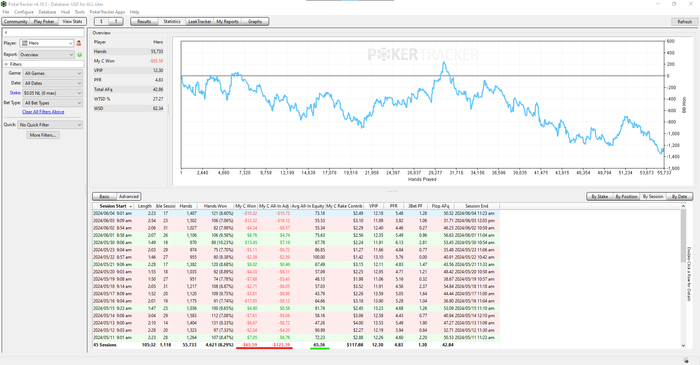Toggle the Basic view mode
700x365 pixels.
[x=104, y=196]
